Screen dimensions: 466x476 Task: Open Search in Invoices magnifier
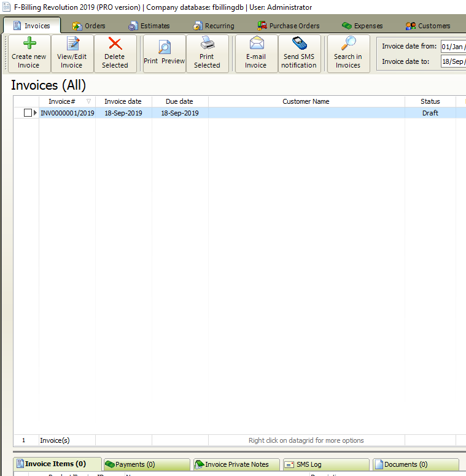(x=348, y=44)
